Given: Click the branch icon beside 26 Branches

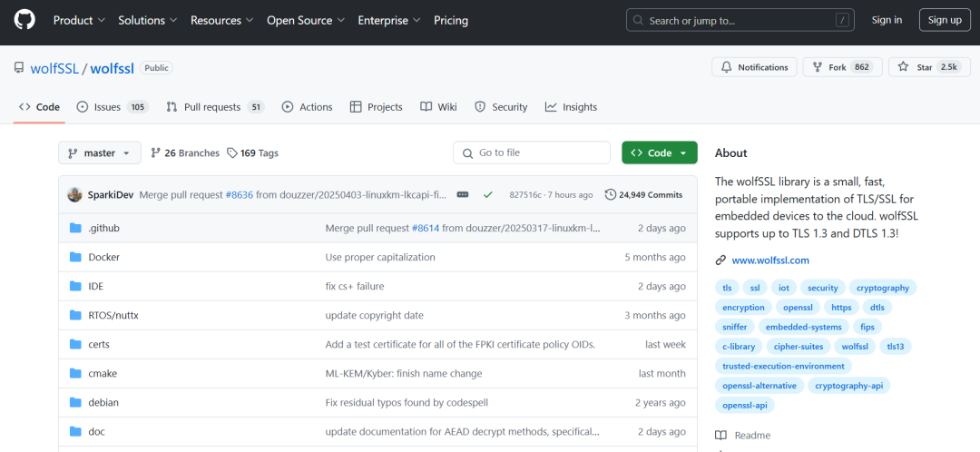Looking at the screenshot, I should tap(156, 152).
